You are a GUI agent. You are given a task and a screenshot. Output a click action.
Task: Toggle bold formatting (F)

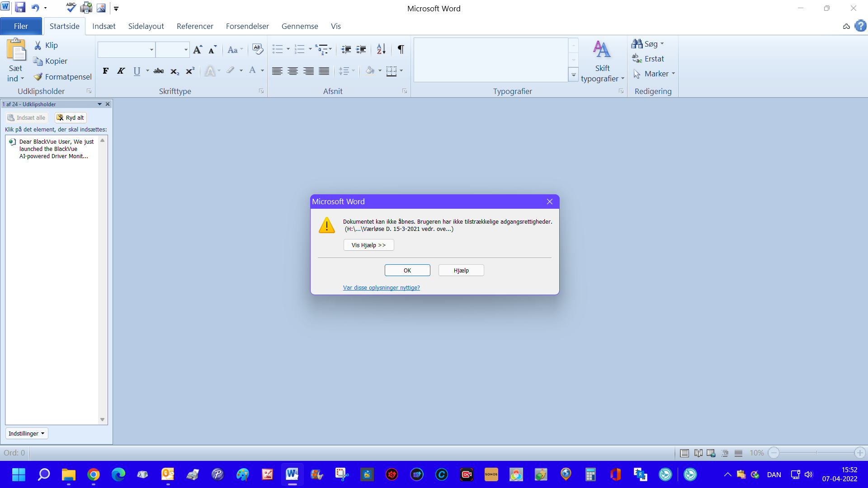(x=105, y=71)
